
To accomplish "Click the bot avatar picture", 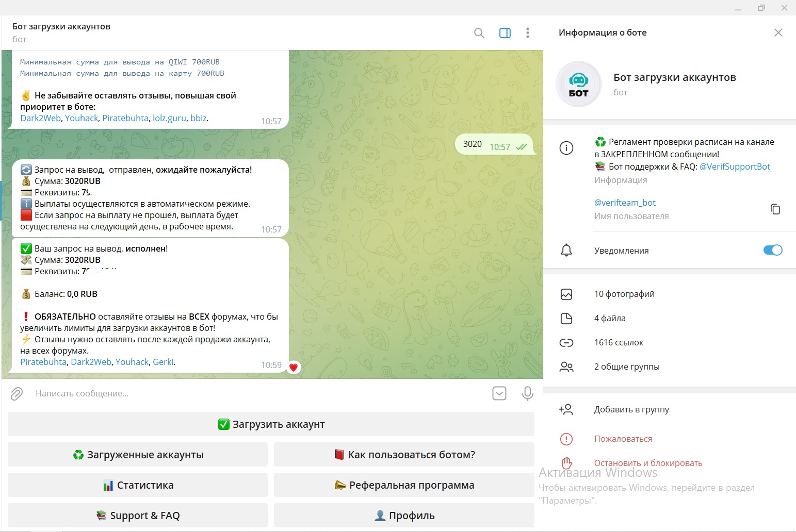I will point(578,84).
